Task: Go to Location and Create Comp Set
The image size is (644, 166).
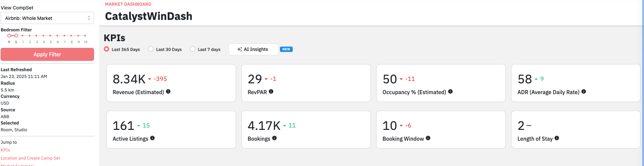Action: coord(30,158)
